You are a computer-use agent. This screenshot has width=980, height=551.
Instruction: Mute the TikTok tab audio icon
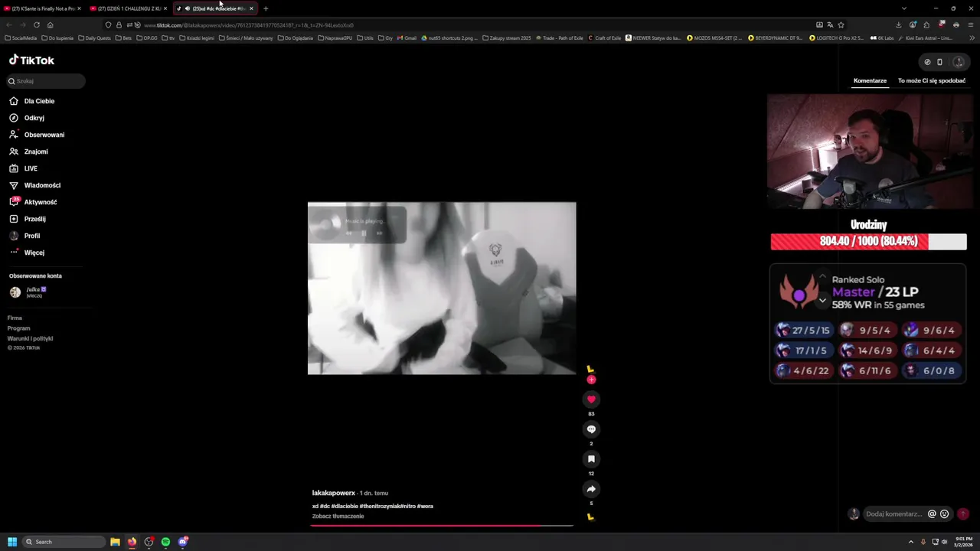point(188,8)
